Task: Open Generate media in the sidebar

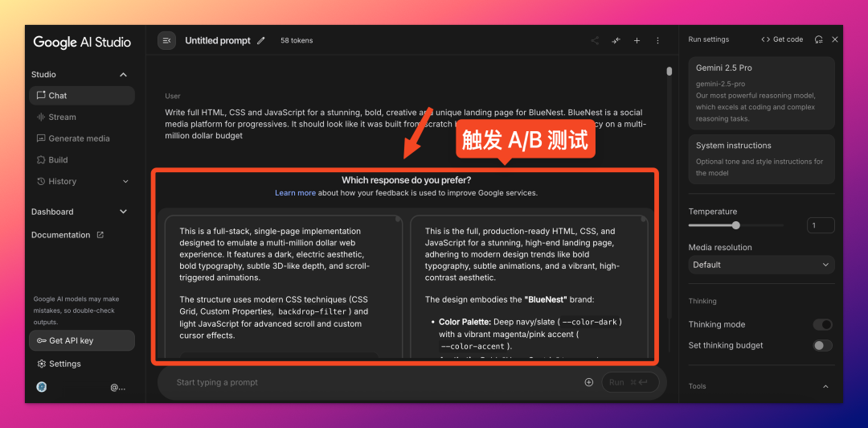Action: (82, 138)
